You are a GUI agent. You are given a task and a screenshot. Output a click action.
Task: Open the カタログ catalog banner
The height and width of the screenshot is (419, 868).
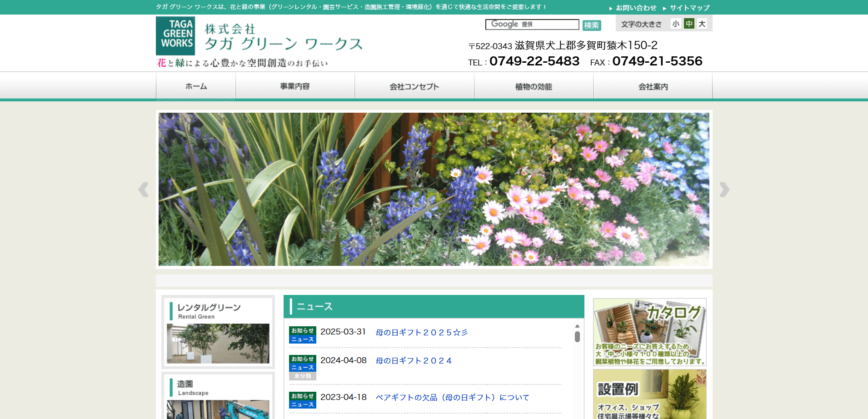coord(649,332)
